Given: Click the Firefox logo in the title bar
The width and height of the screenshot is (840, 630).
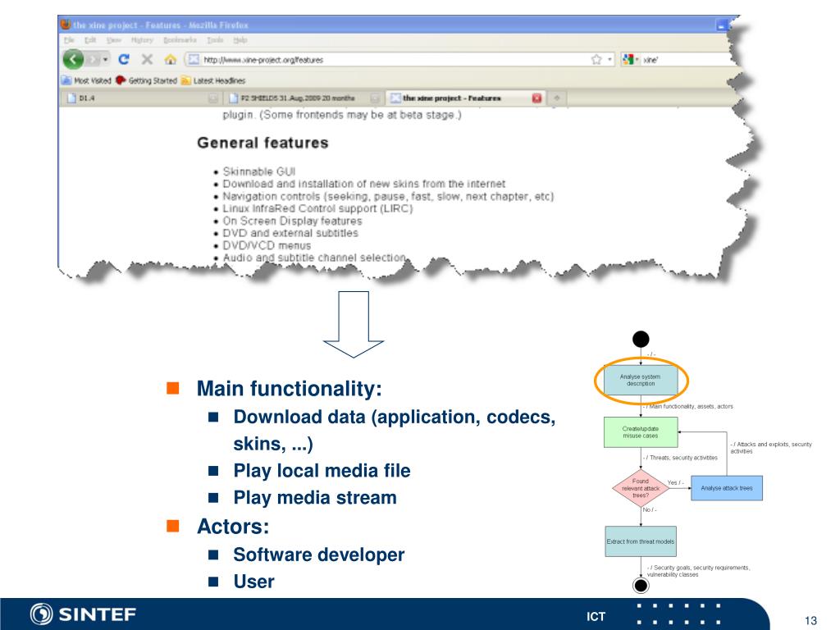Looking at the screenshot, I should [x=66, y=25].
